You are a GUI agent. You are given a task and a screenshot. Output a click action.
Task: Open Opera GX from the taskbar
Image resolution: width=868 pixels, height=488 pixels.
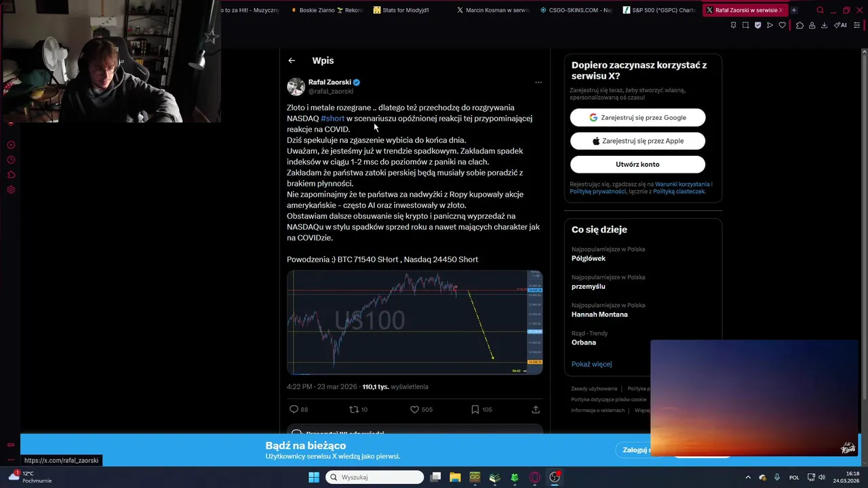tap(535, 477)
